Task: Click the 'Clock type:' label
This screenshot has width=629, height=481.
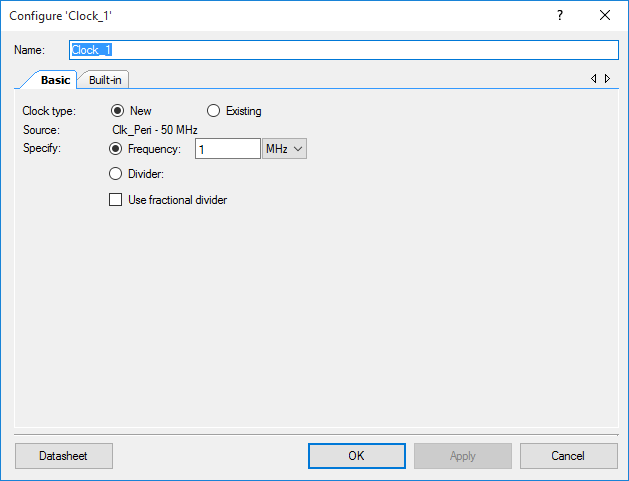Action: click(49, 111)
